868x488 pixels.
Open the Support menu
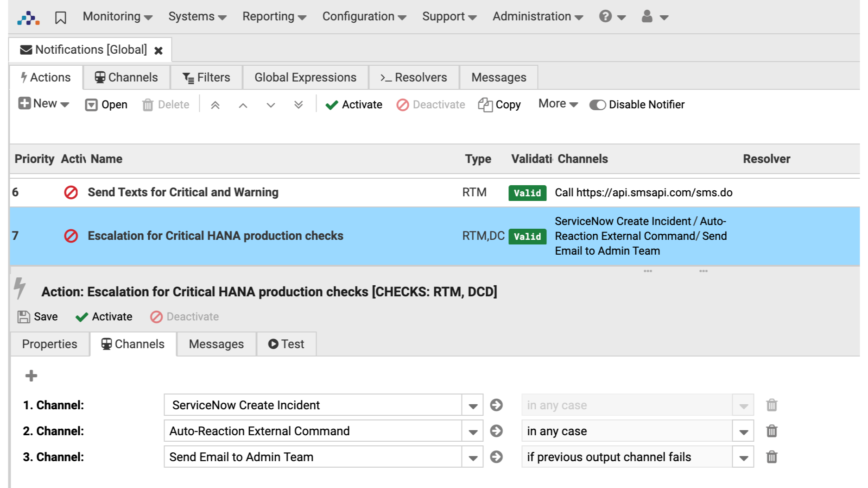(x=449, y=17)
